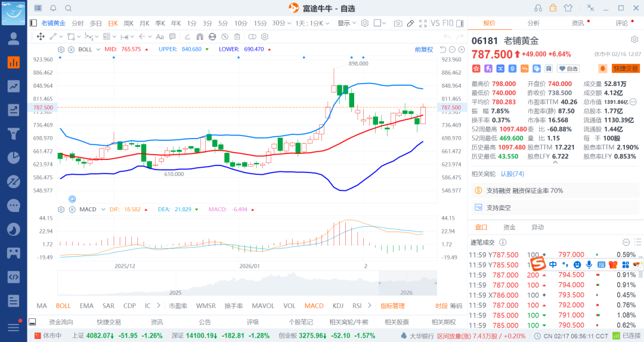Click the fullscreen chart icon
Viewport: 644px width, 342px height.
pyautogui.click(x=423, y=23)
